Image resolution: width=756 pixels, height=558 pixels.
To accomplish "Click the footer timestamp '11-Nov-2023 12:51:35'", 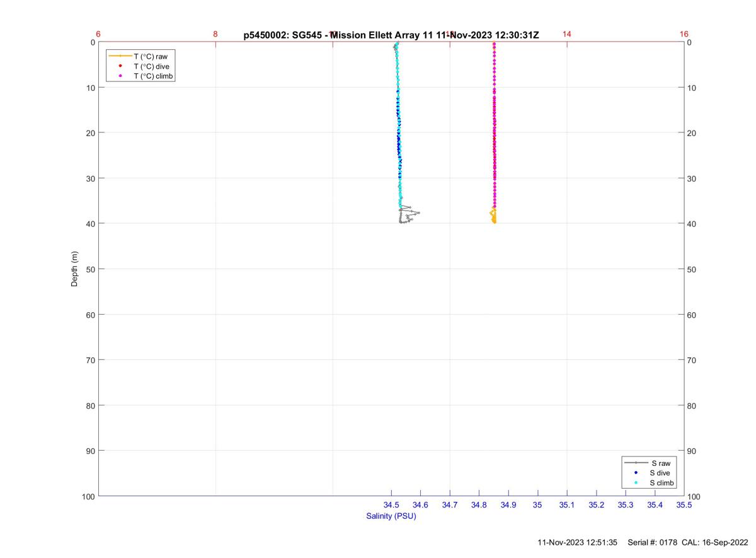I will pyautogui.click(x=578, y=542).
